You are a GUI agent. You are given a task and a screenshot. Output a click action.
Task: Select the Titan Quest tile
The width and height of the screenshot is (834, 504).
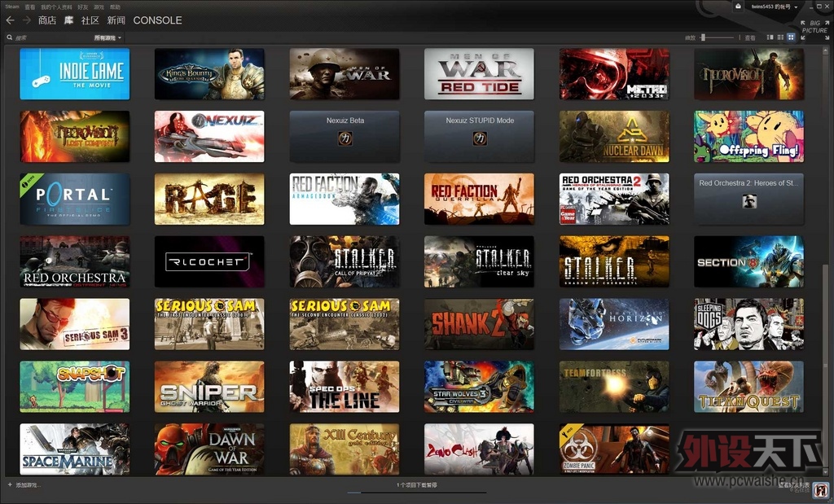point(749,387)
